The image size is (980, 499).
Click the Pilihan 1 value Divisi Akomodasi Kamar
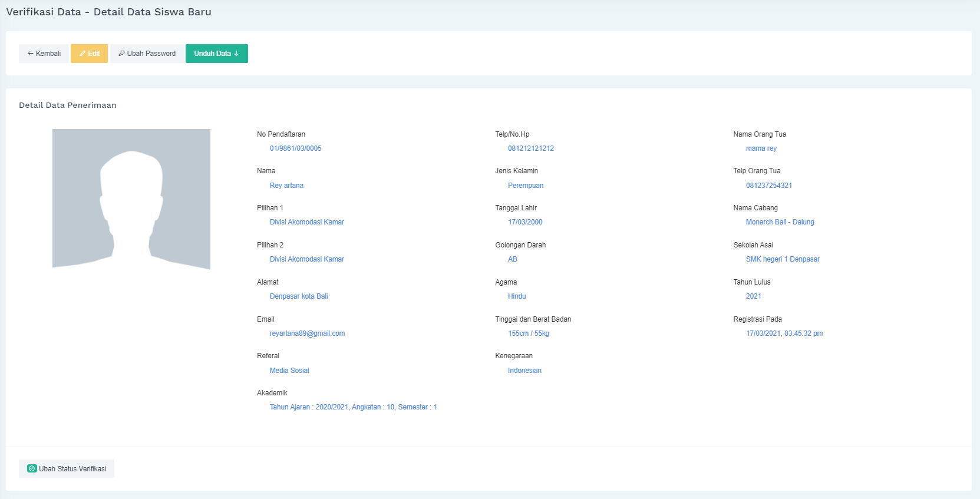pos(306,222)
